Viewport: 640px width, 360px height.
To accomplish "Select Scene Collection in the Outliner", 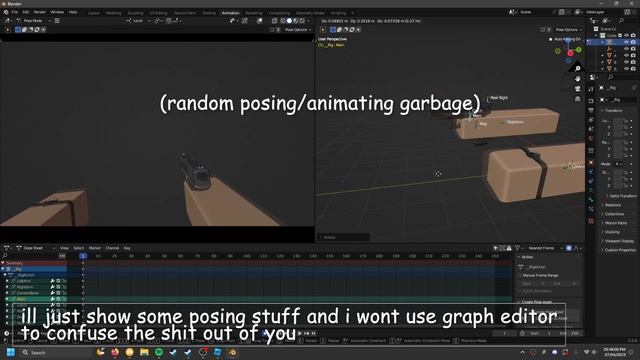I will [x=608, y=29].
